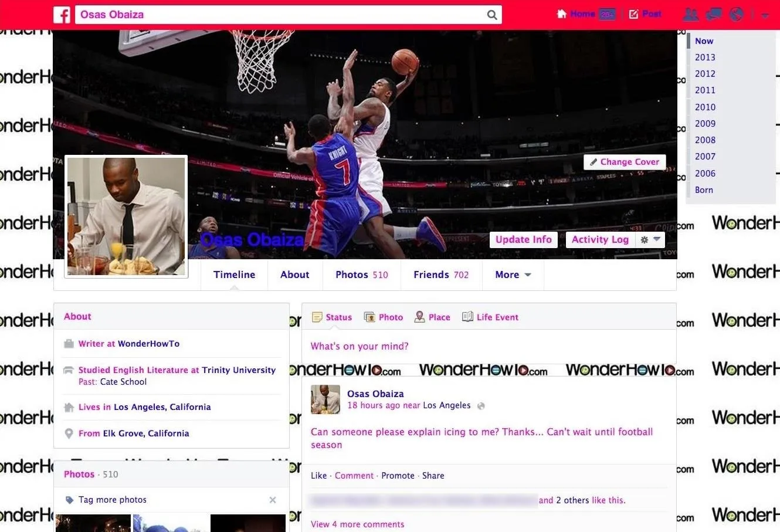Open the Cate School link
Image resolution: width=780 pixels, height=532 pixels.
[x=123, y=382]
